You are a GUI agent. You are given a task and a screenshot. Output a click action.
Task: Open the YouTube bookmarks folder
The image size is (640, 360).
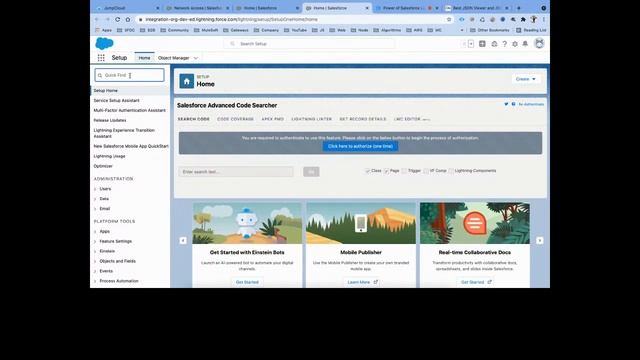tap(295, 30)
